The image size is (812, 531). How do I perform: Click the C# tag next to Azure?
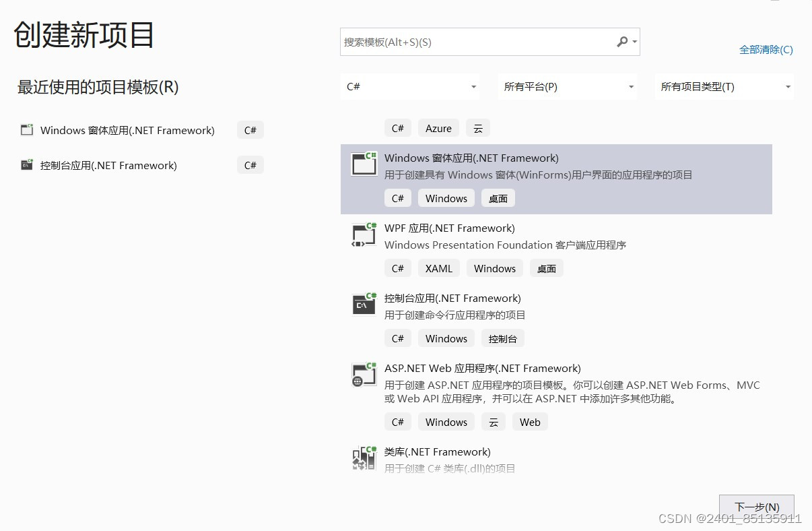coord(398,128)
